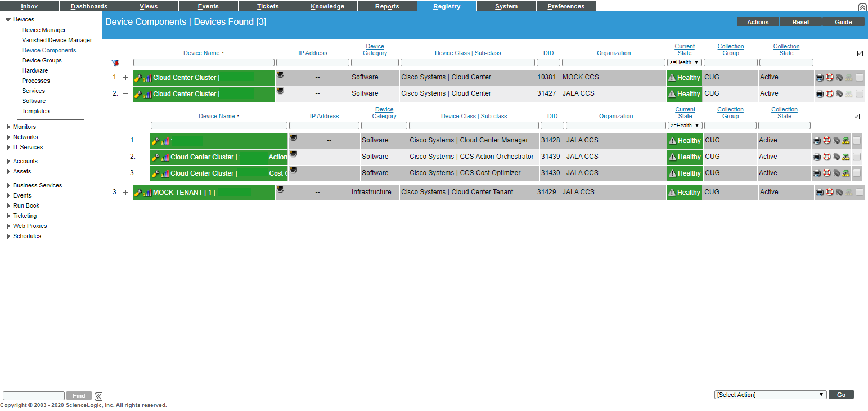Click the Go button
Image resolution: width=868 pixels, height=411 pixels.
tap(841, 395)
